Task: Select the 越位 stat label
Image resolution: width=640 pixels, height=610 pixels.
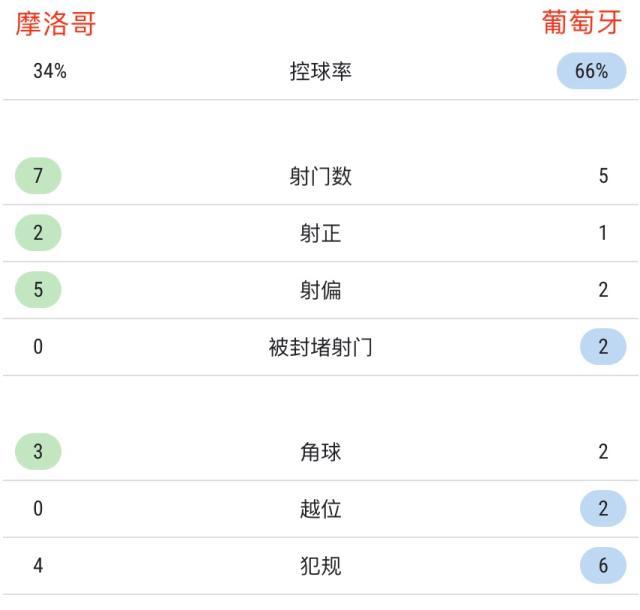Action: point(320,509)
